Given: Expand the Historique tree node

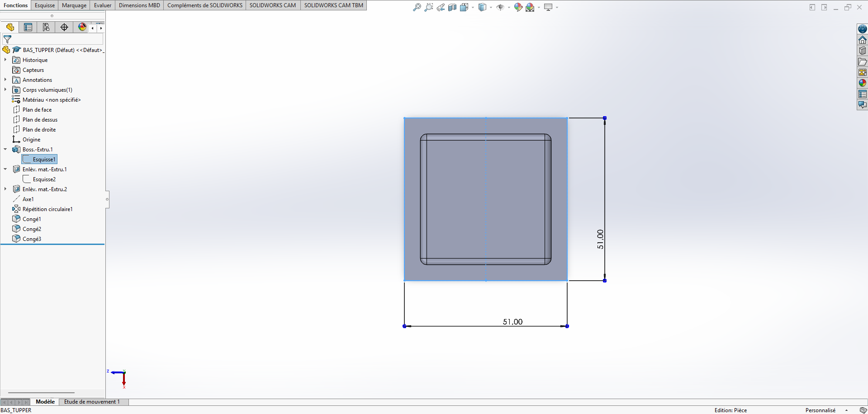Looking at the screenshot, I should [x=5, y=60].
